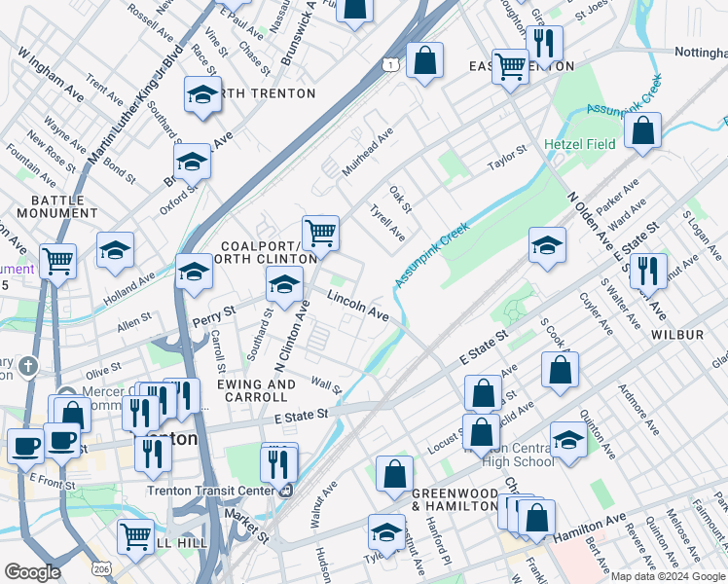Click the Martin Luther King Jr Blvd label
Screen dimensions: 728x584
[x=136, y=104]
